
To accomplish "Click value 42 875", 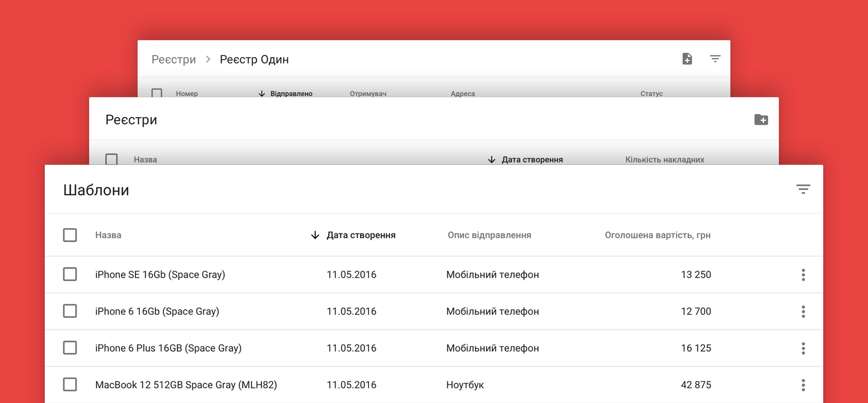I will pyautogui.click(x=696, y=385).
